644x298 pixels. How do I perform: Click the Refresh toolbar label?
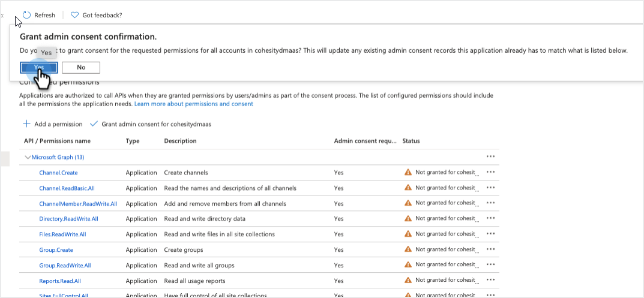(x=44, y=15)
